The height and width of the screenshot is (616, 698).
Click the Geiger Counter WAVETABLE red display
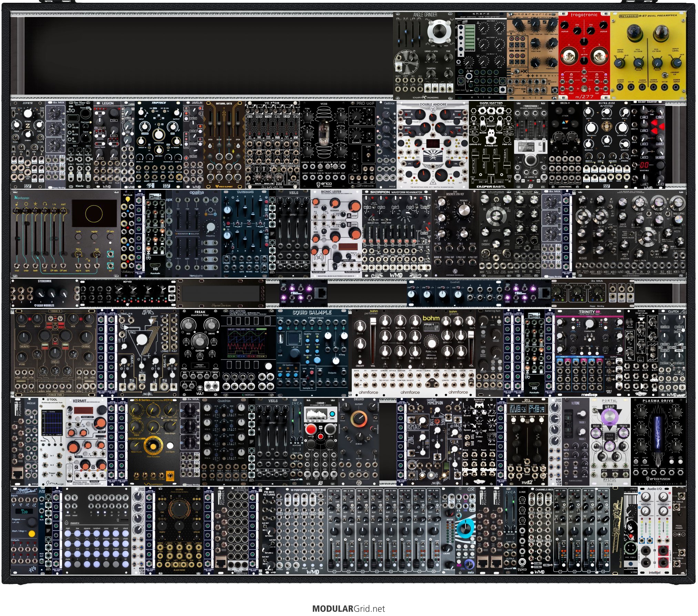point(644,165)
